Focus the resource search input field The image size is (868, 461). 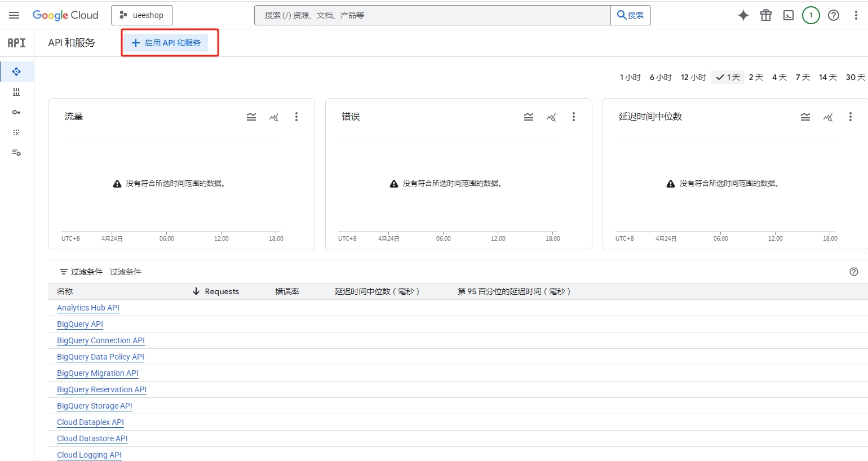(432, 15)
